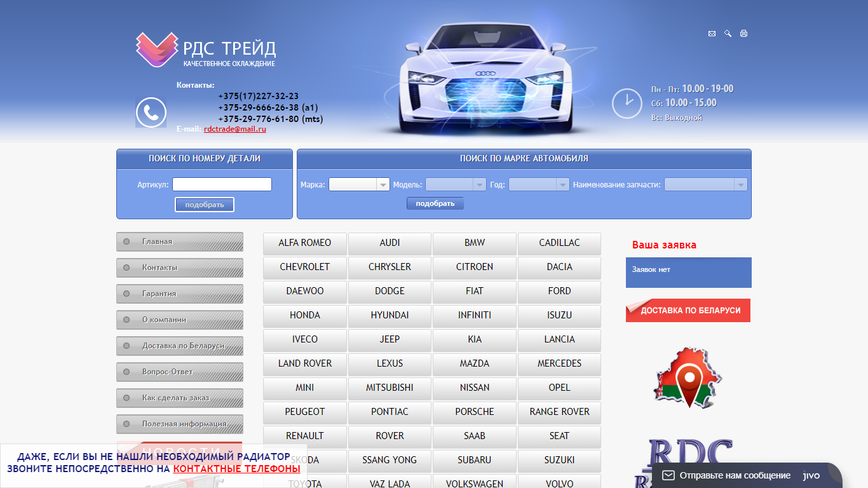Click the Заявок нет text in order box
The height and width of the screenshot is (488, 868).
click(651, 269)
